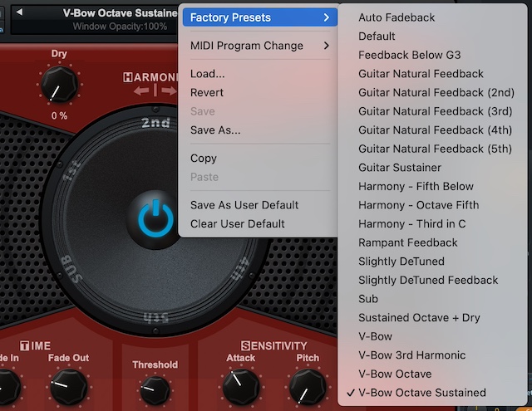Click the harmonic left arrow icon
This screenshot has height=411, width=532.
click(141, 91)
